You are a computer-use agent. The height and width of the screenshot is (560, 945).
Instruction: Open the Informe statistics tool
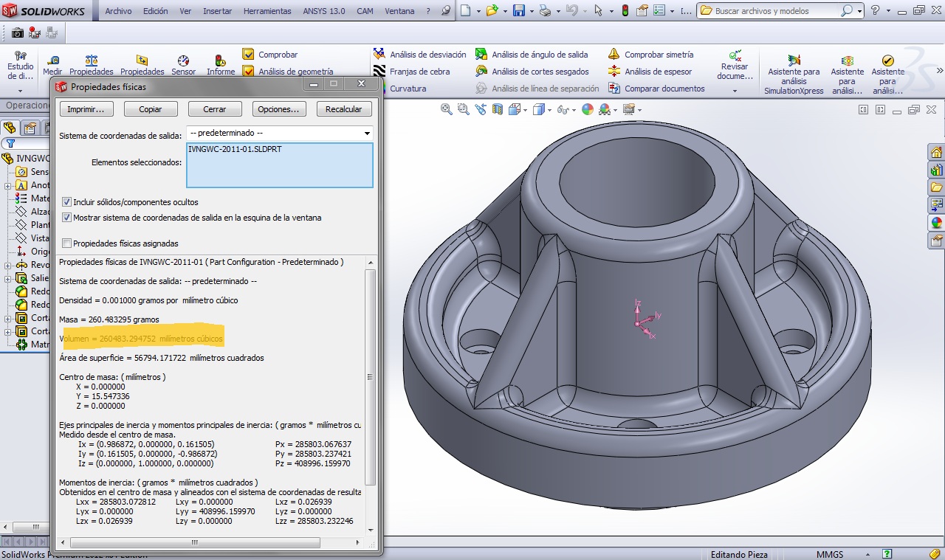tap(221, 65)
